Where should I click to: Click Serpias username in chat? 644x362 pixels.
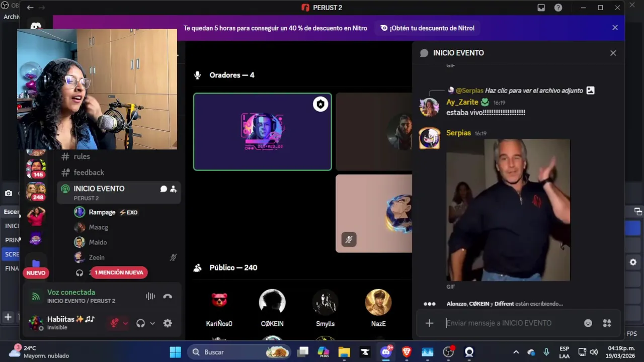click(x=458, y=133)
